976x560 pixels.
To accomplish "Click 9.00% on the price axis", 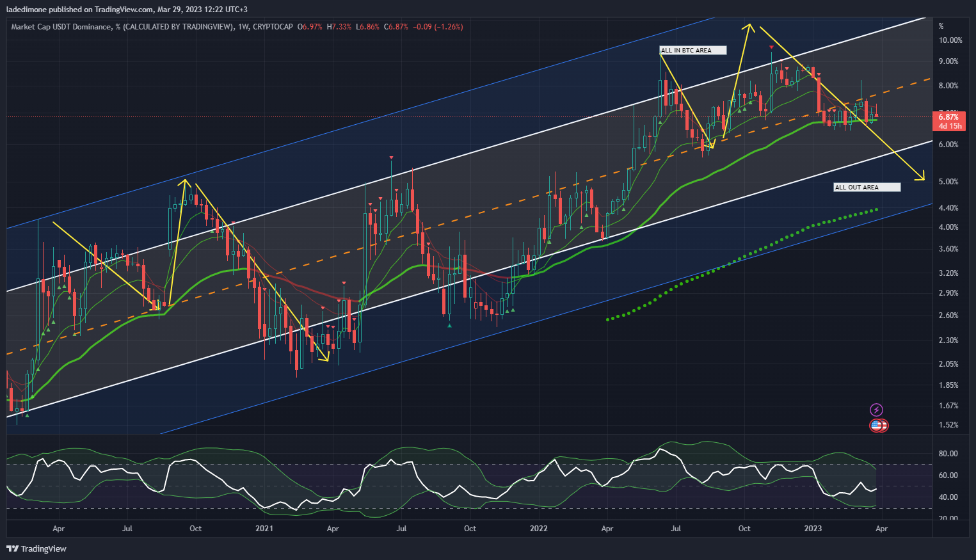I will 948,61.
